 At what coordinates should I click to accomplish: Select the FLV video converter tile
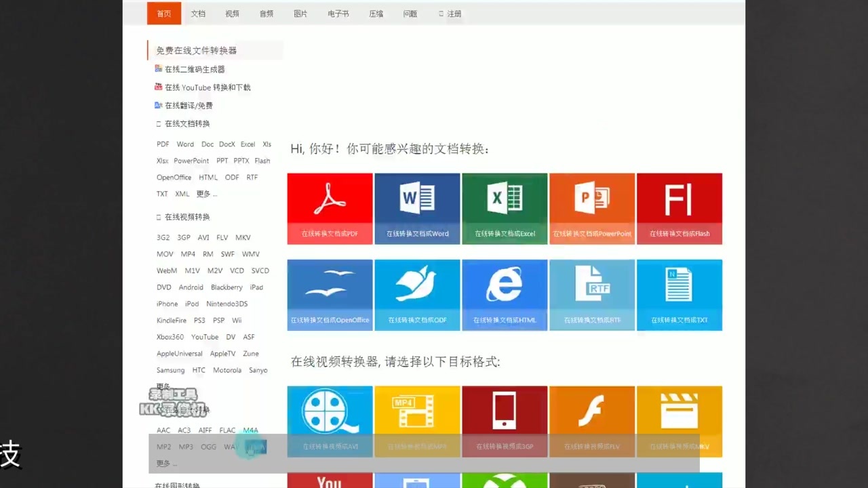click(x=592, y=422)
